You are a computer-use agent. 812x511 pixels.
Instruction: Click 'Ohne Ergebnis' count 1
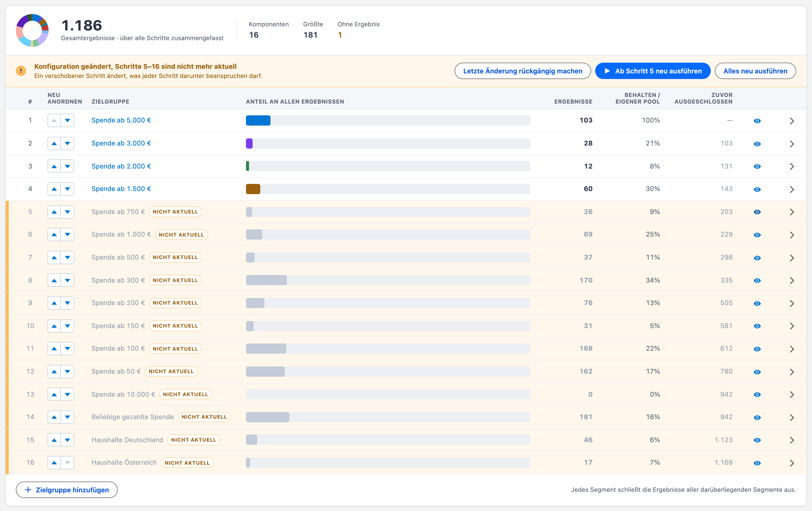[x=340, y=35]
